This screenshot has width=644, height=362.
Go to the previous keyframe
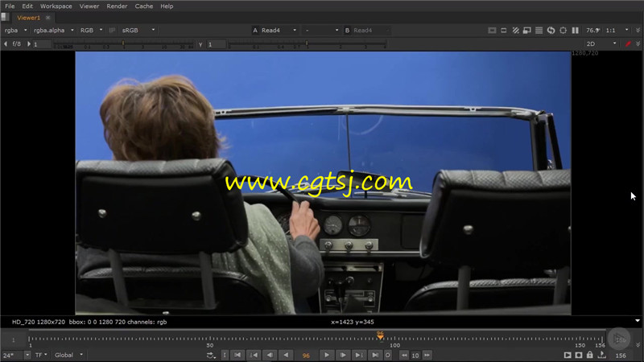pyautogui.click(x=254, y=356)
